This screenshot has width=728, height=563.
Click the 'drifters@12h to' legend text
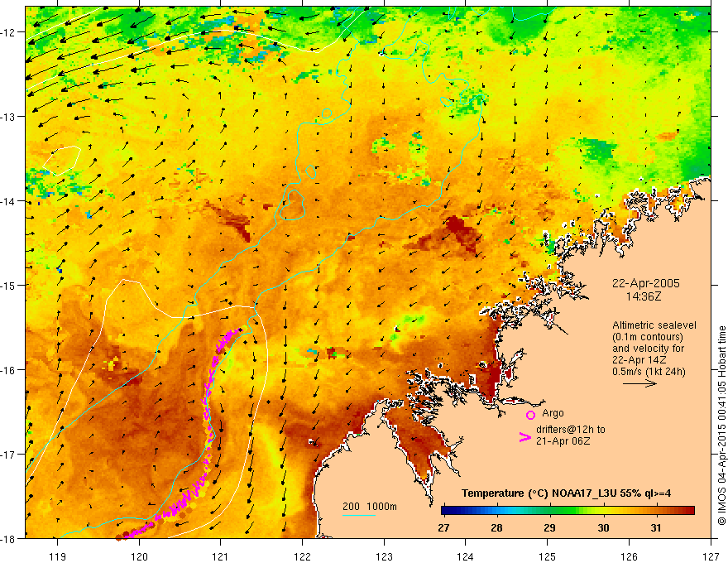point(571,430)
